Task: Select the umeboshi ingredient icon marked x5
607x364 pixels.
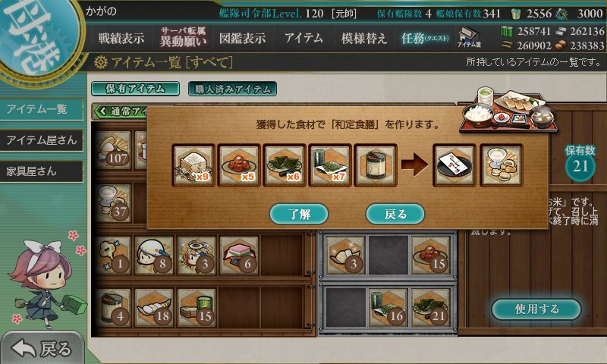Action: point(239,165)
